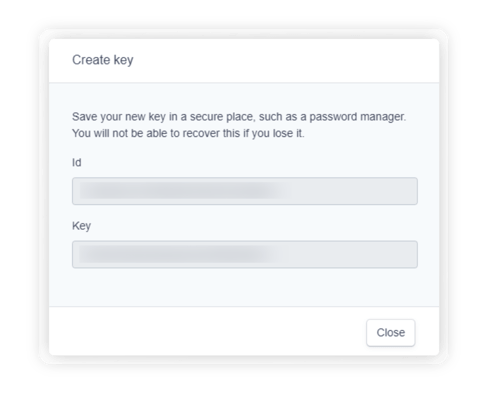Image resolution: width=487 pixels, height=393 pixels.
Task: Click the header bar right of the title
Action: (x=287, y=60)
